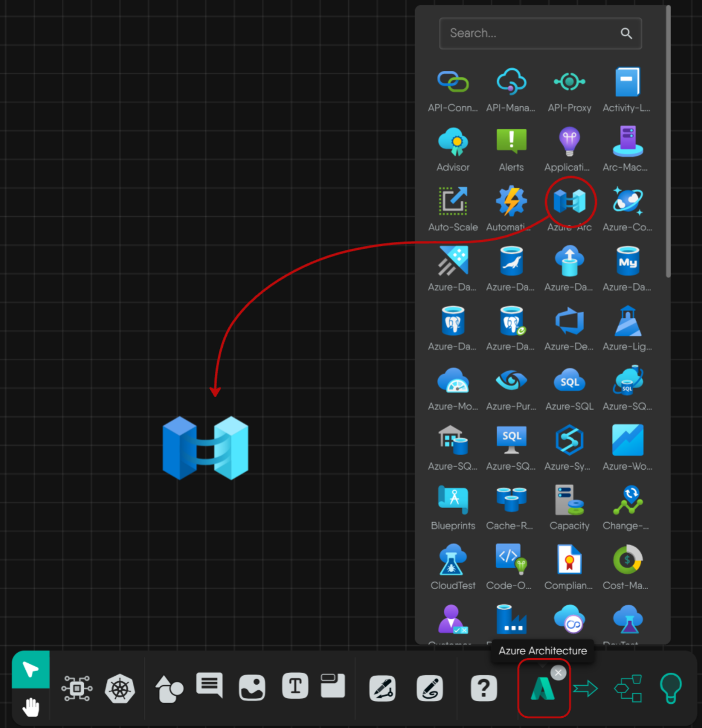Open the Kubernetes helm wheel library

click(120, 688)
